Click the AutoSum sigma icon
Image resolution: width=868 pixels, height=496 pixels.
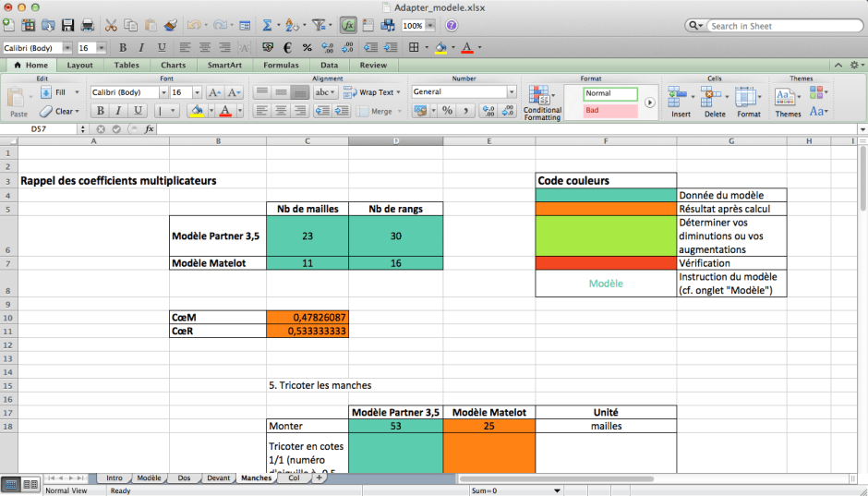coord(267,26)
